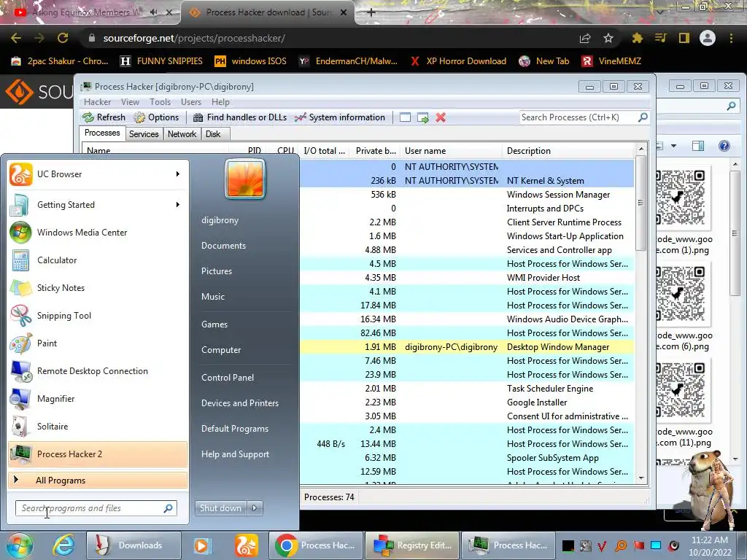747x560 pixels.
Task: Open Sticky Notes
Action: (x=98, y=287)
